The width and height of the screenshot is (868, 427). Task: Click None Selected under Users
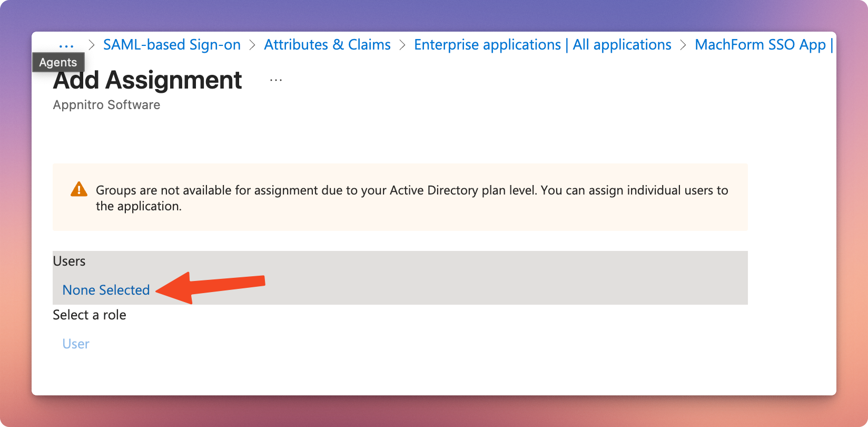pos(106,290)
